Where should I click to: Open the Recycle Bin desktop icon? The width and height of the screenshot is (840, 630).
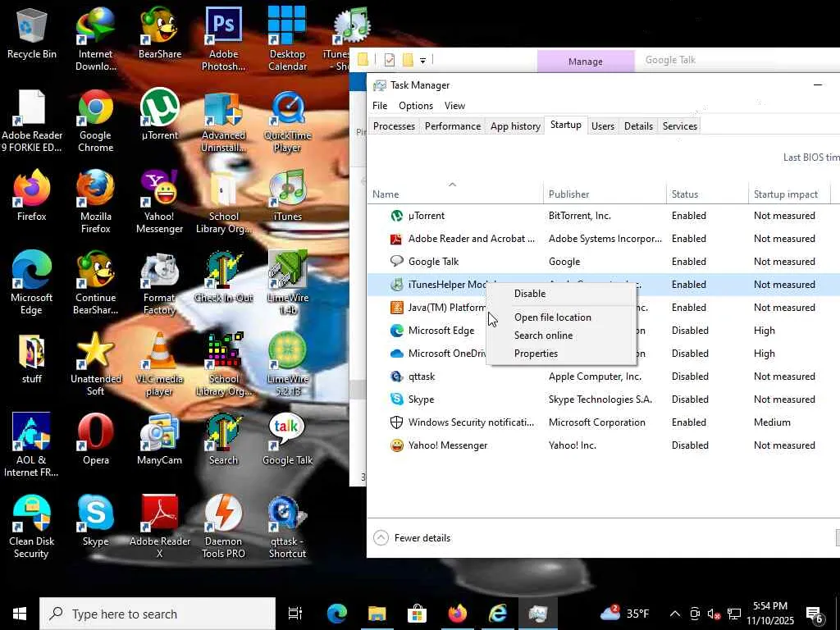point(32,33)
